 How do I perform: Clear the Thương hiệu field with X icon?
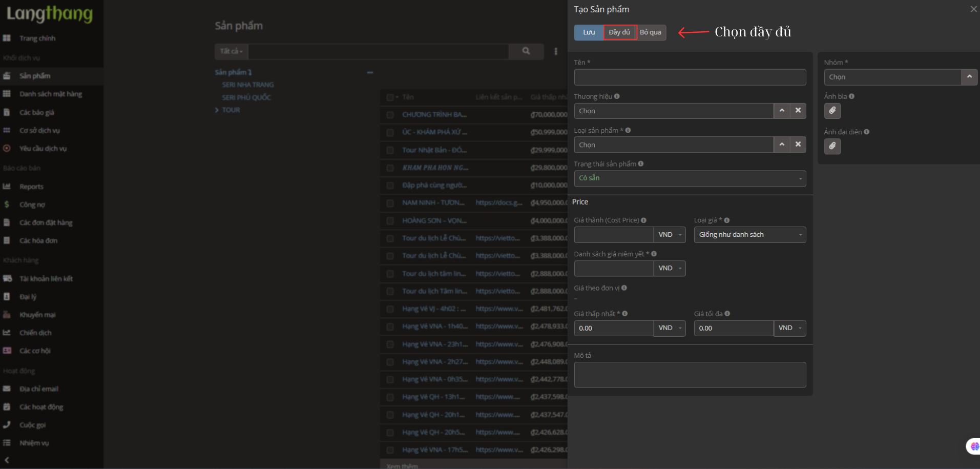pyautogui.click(x=798, y=111)
